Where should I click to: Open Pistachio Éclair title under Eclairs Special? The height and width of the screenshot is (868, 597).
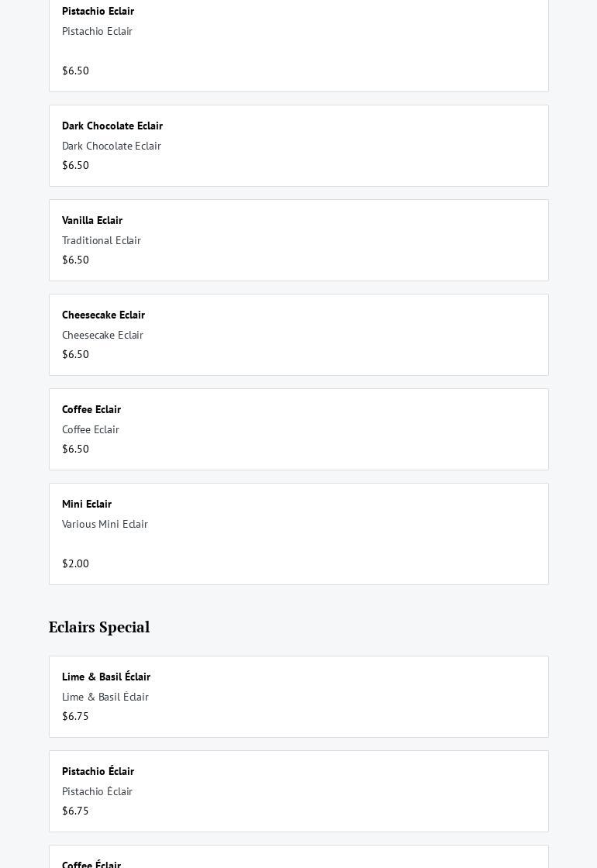pos(98,771)
